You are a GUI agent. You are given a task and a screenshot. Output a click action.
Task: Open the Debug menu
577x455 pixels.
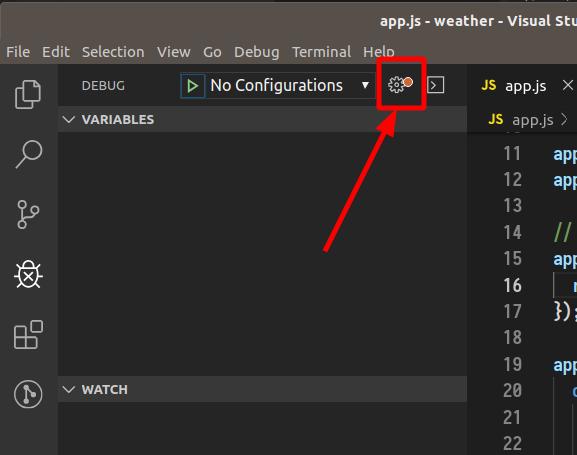tap(256, 52)
